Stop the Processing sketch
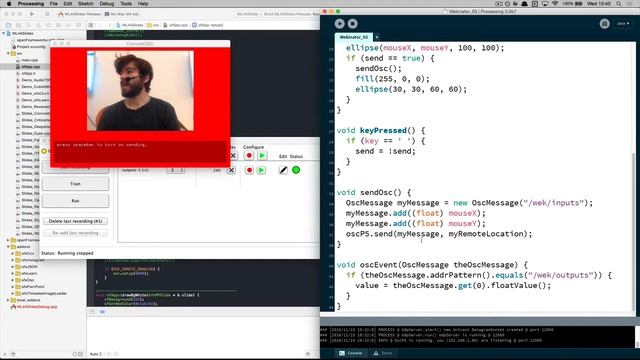The height and width of the screenshot is (360, 640). click(x=353, y=24)
